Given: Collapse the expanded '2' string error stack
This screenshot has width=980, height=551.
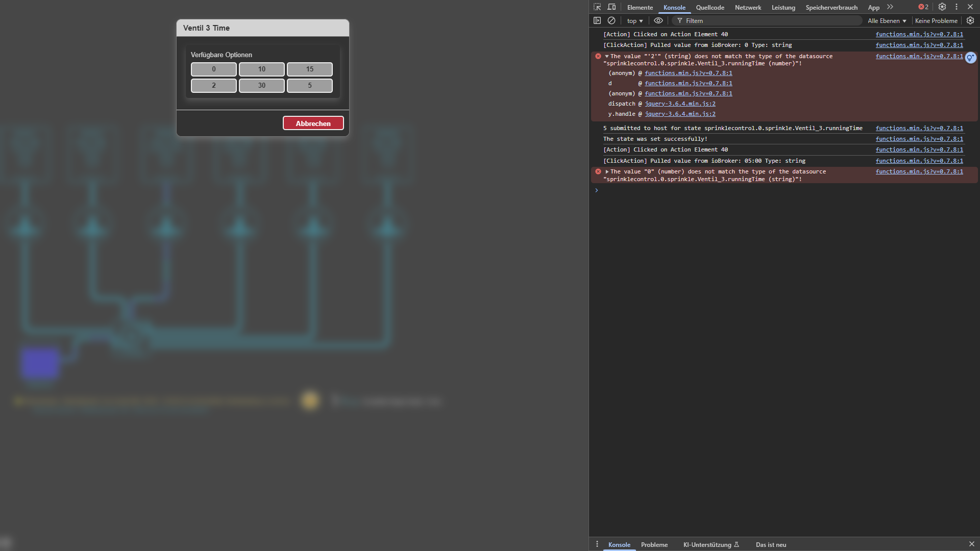Looking at the screenshot, I should point(607,57).
